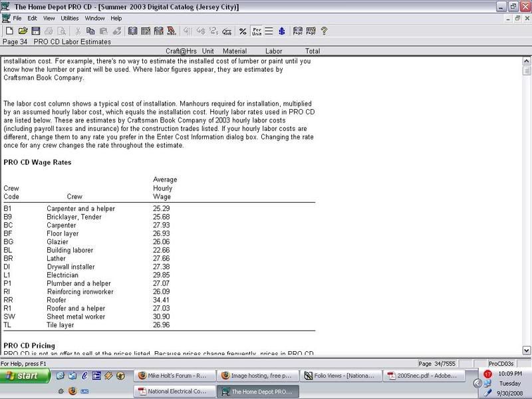532x399 pixels.
Task: Expand hidden system tray icons arrow
Action: tap(477, 384)
